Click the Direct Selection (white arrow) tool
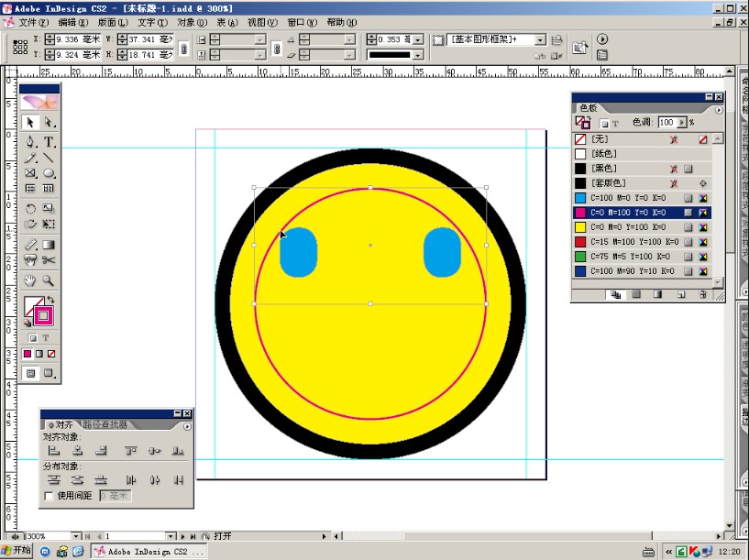The image size is (749, 560). [x=49, y=123]
